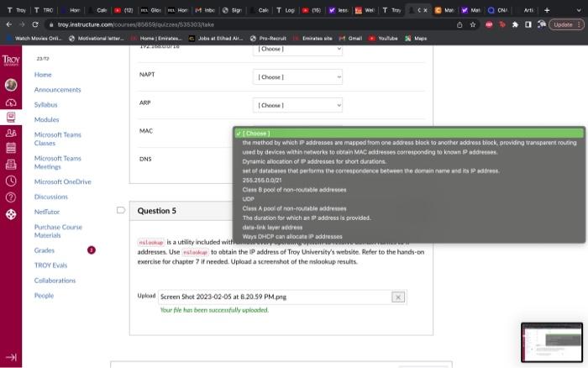Open the People link
The height and width of the screenshot is (368, 588).
pyautogui.click(x=44, y=295)
